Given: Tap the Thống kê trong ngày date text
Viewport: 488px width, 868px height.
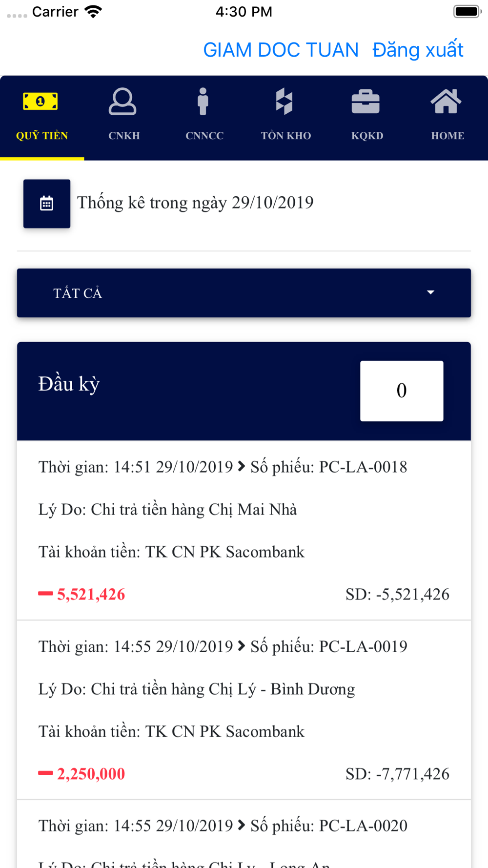Looking at the screenshot, I should click(x=195, y=203).
